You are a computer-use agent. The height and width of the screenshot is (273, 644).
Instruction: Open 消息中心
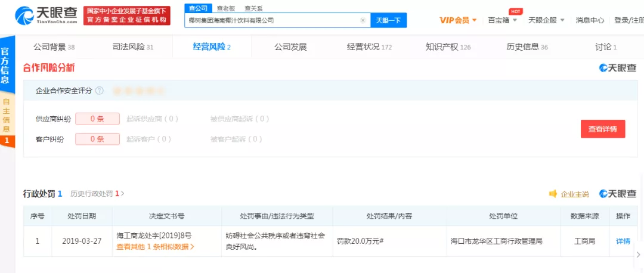point(590,20)
